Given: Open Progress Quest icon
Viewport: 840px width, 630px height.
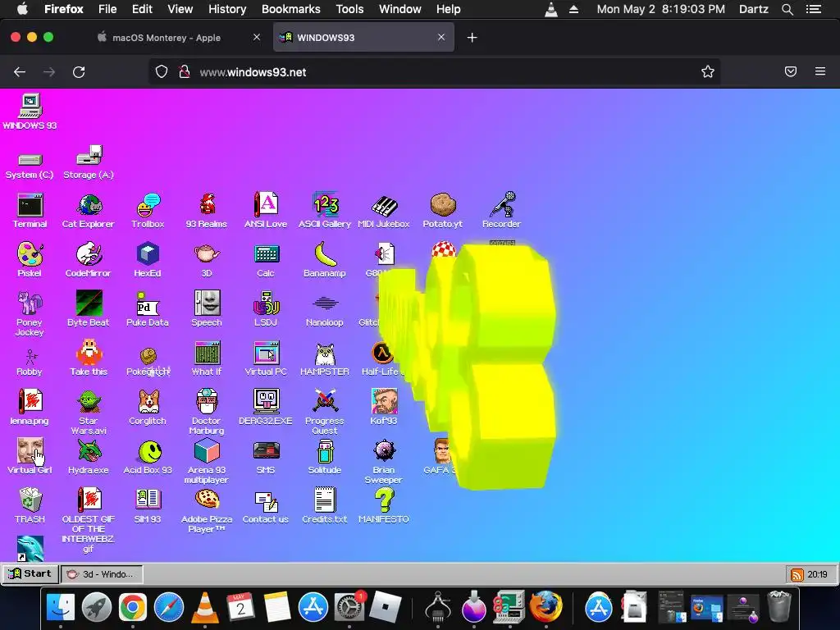Looking at the screenshot, I should 325,413.
